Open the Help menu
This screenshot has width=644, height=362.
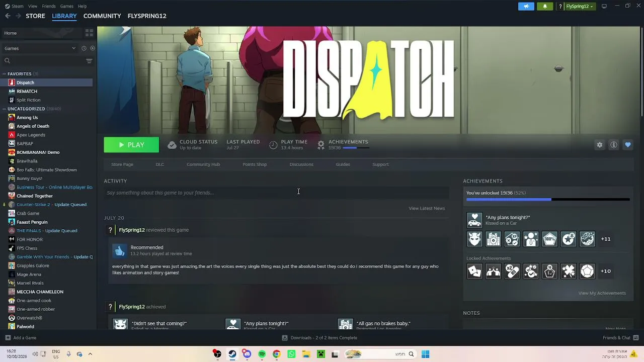tap(82, 6)
